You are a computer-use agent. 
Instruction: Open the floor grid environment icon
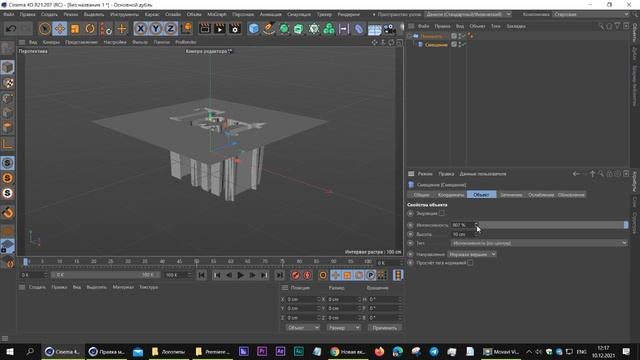374,29
